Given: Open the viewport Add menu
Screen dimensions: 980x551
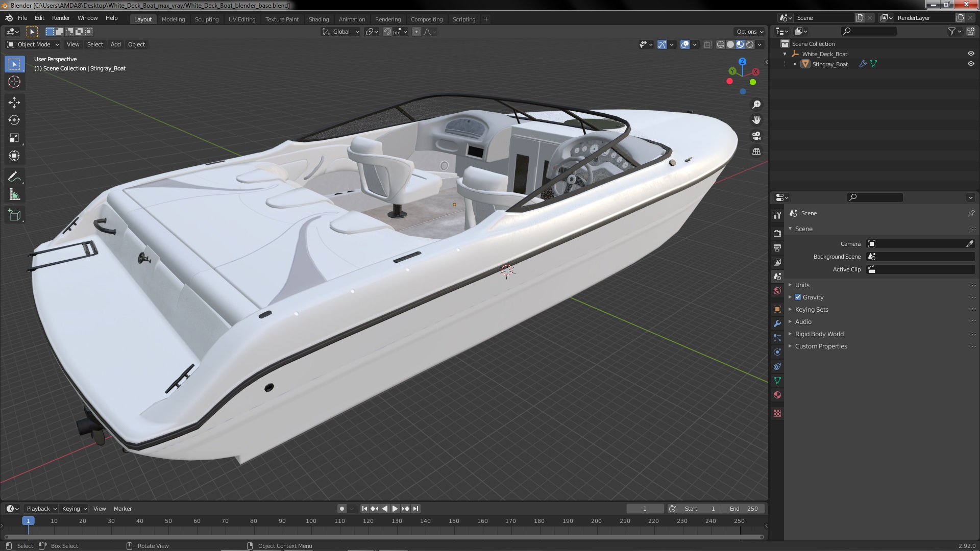Looking at the screenshot, I should pyautogui.click(x=116, y=44).
